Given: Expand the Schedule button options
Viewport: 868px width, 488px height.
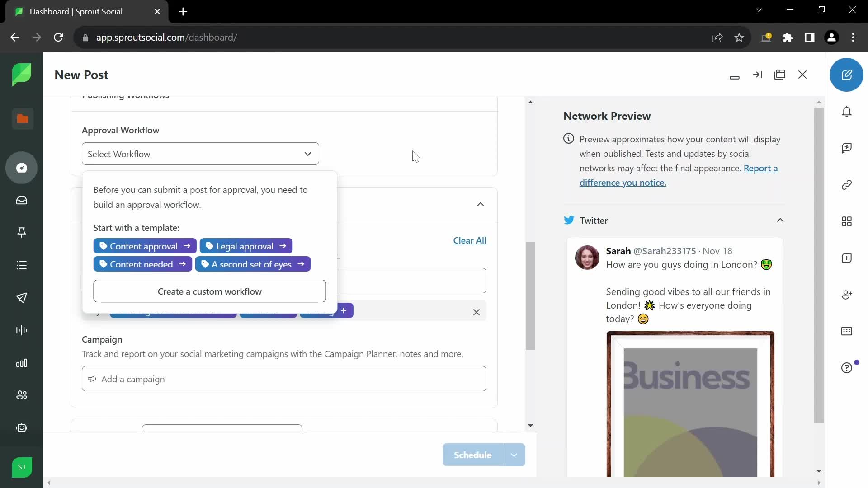Looking at the screenshot, I should coord(514,455).
